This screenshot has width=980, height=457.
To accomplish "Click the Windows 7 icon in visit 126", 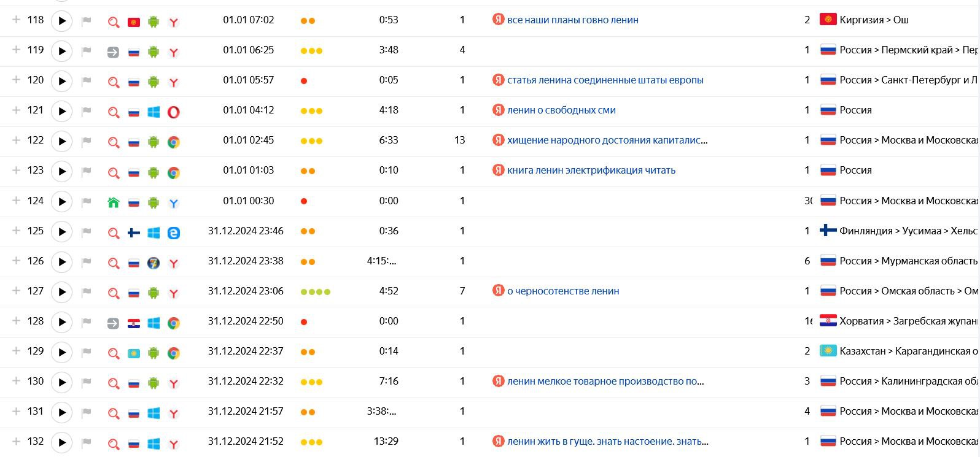I will pos(154,263).
